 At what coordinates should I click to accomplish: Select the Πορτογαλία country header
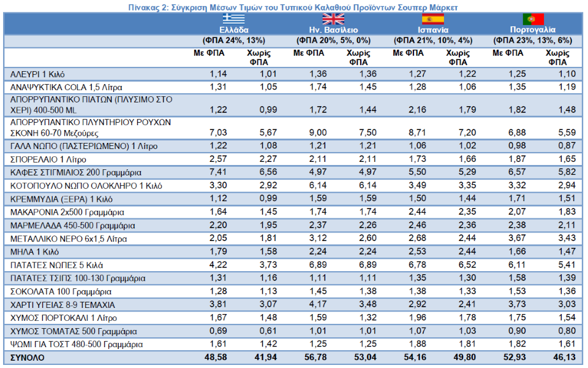tap(533, 29)
